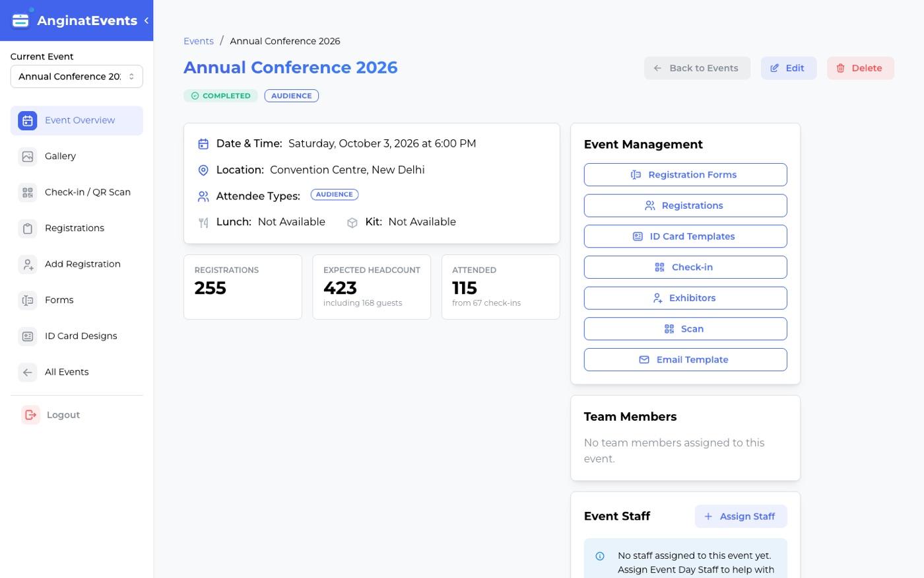
Task: Select ID Card Designs in sidebar
Action: pyautogui.click(x=77, y=336)
